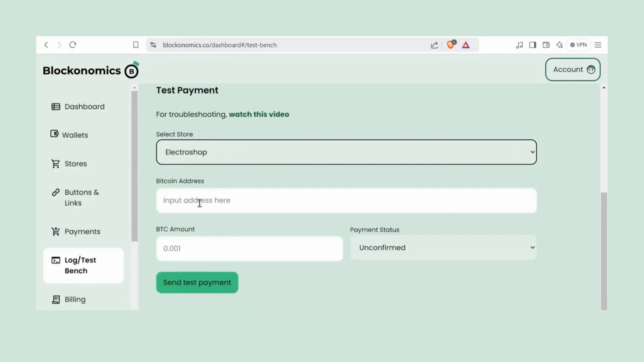Click the Payments sidebar icon

point(55,231)
